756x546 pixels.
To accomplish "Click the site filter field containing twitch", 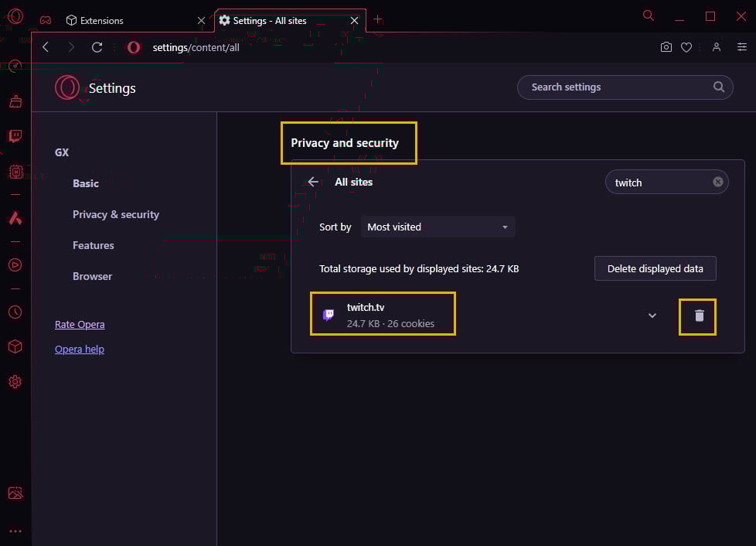I will 667,183.
